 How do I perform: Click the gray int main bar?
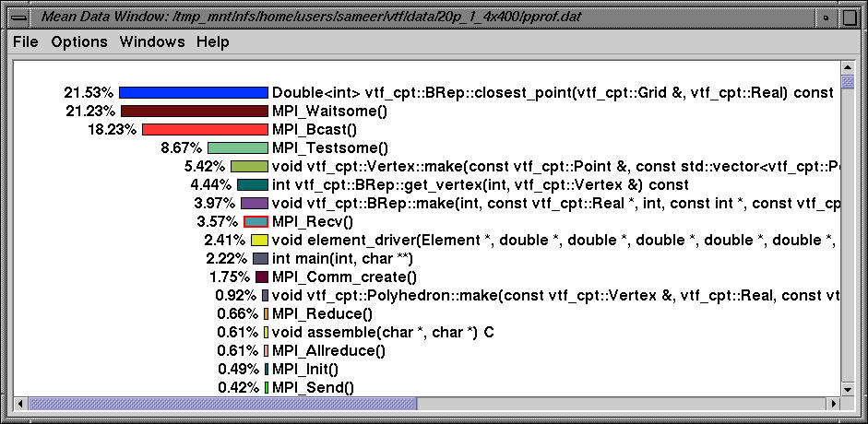pyautogui.click(x=260, y=258)
